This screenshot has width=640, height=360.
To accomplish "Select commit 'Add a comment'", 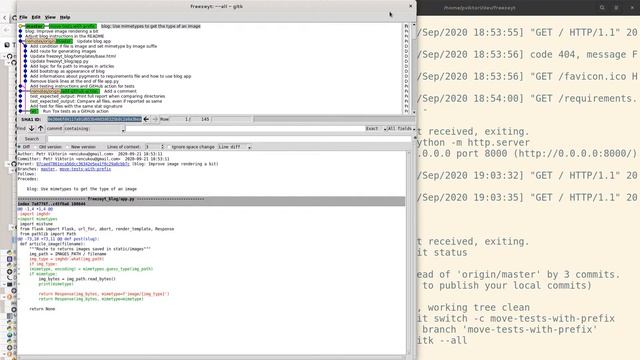I will (120, 91).
